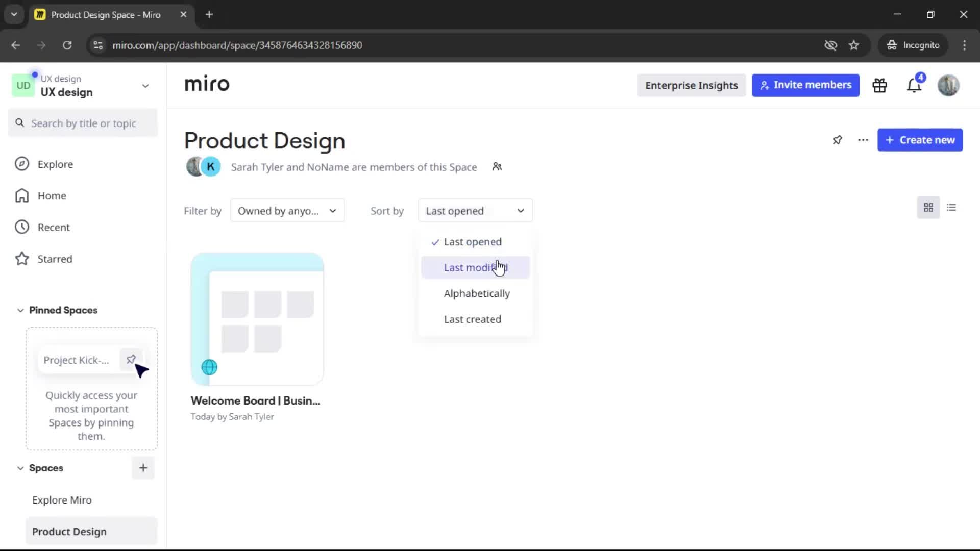Click the bookmark star in address bar
The width and height of the screenshot is (980, 551).
(854, 45)
